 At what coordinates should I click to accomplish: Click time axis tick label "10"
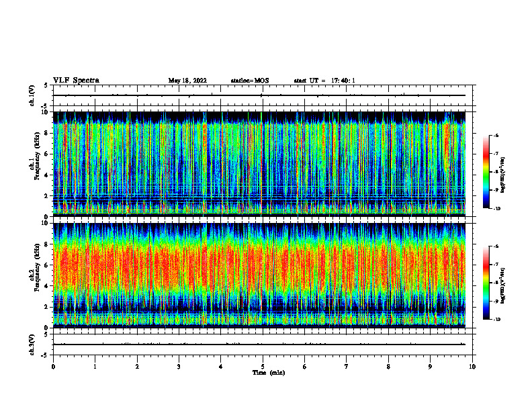(x=472, y=367)
